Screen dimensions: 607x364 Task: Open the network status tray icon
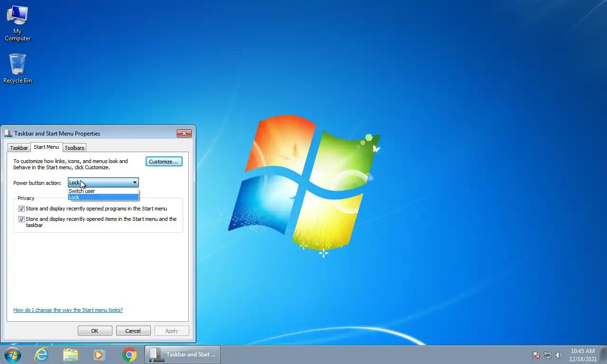(548, 355)
